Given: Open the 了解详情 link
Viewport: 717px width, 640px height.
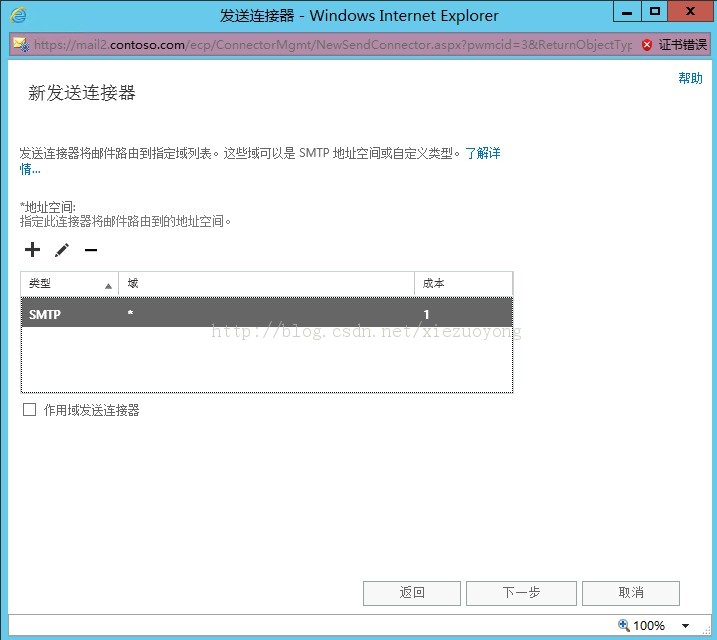Looking at the screenshot, I should [x=482, y=153].
